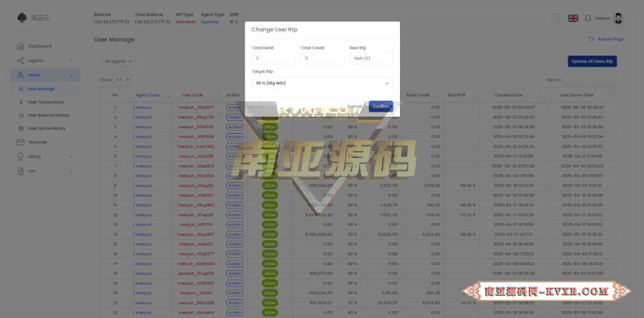Click the Real Rtp NaN (%) field
The height and width of the screenshot is (318, 644).
pyautogui.click(x=371, y=58)
